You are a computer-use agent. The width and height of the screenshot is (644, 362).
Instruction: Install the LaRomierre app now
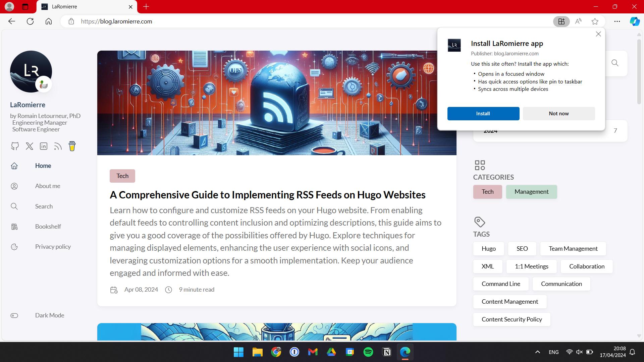[x=483, y=114]
